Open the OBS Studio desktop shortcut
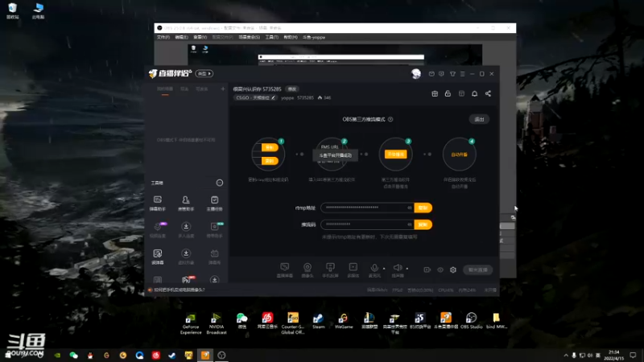Viewport: 644px width, 362px height. [x=471, y=321]
